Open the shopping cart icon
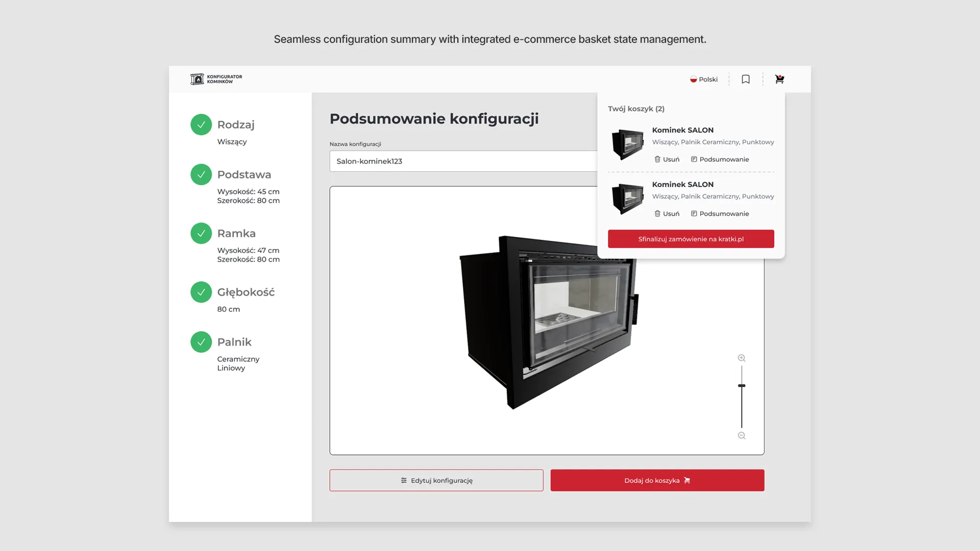Screen dimensions: 980x551 pyautogui.click(x=779, y=79)
